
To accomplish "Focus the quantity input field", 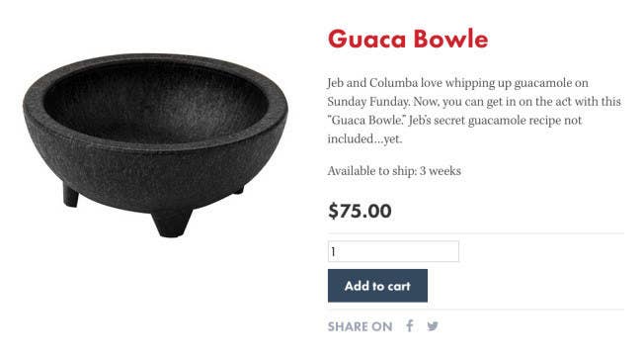I will click(x=393, y=251).
